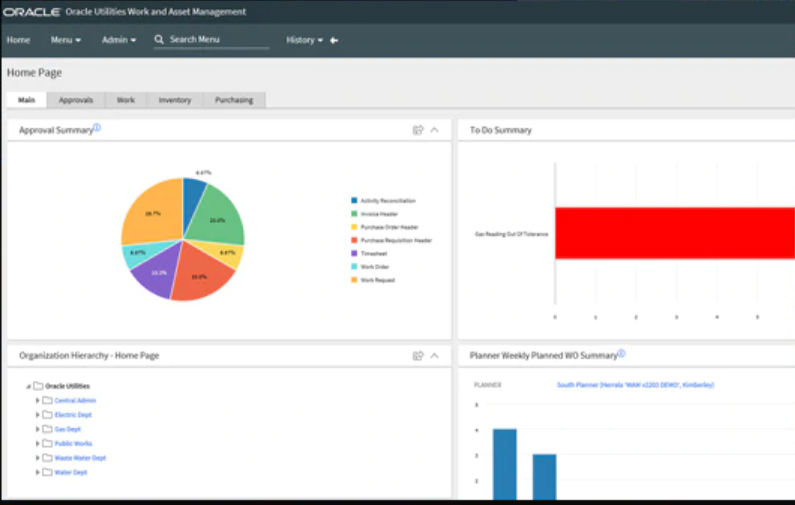795x505 pixels.
Task: Open the Purchasing tab
Action: (234, 100)
